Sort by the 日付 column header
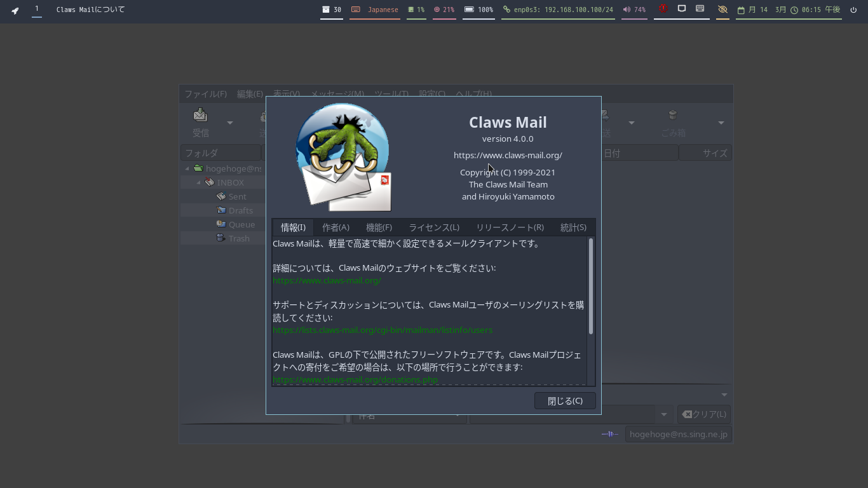This screenshot has height=488, width=868. tap(640, 152)
